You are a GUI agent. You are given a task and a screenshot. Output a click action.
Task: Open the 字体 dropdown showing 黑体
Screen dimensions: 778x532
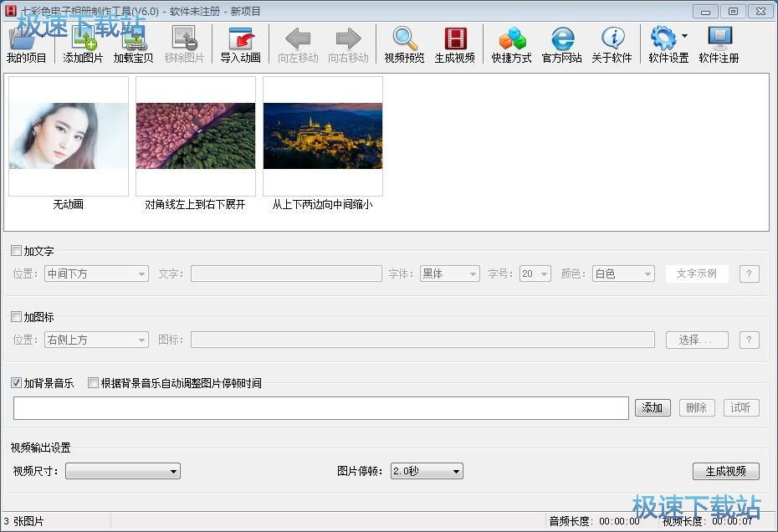449,274
